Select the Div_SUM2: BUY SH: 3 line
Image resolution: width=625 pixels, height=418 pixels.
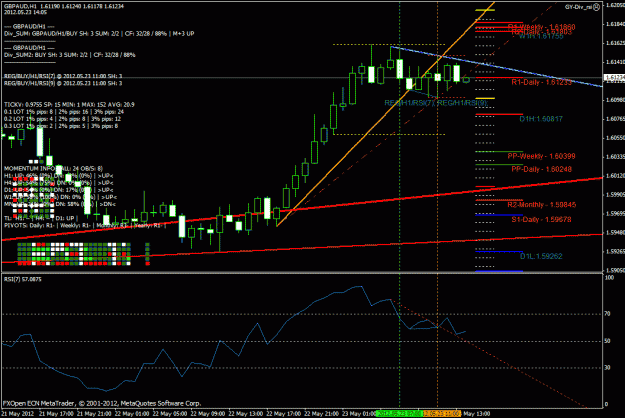pos(70,55)
